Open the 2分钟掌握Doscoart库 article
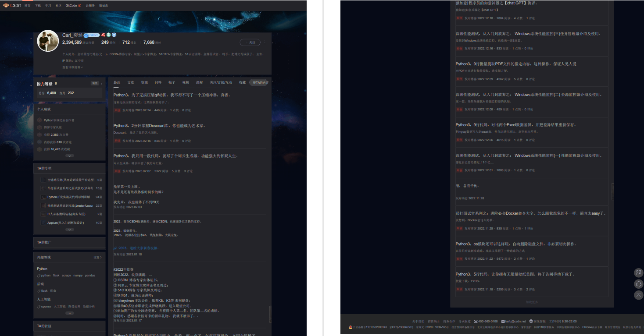 coord(159,126)
